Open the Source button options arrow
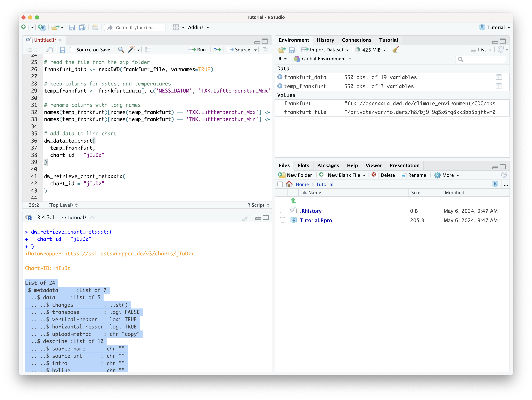 (255, 50)
